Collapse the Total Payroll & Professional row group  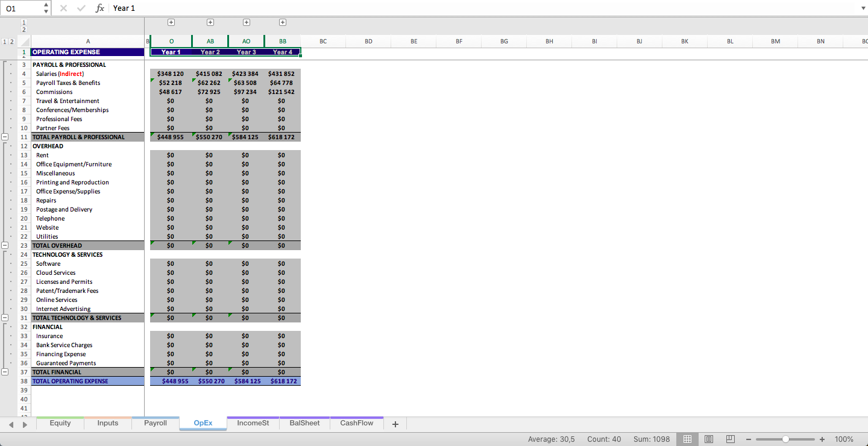coord(5,137)
